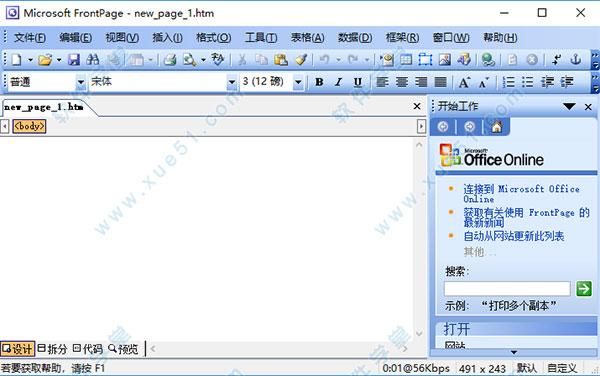The image size is (600, 376).
Task: Open the paragraph style dropdown showing 普通
Action: click(x=80, y=82)
